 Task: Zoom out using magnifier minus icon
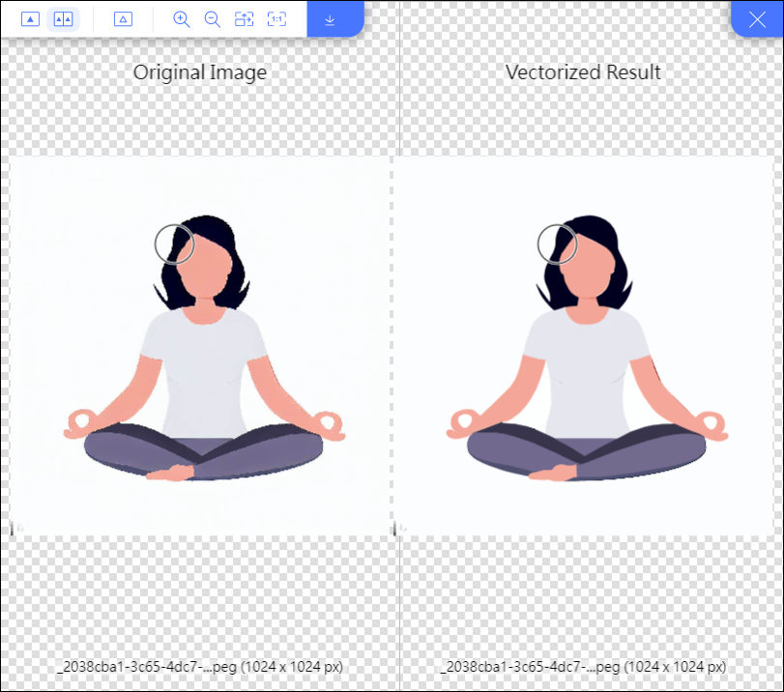[213, 19]
